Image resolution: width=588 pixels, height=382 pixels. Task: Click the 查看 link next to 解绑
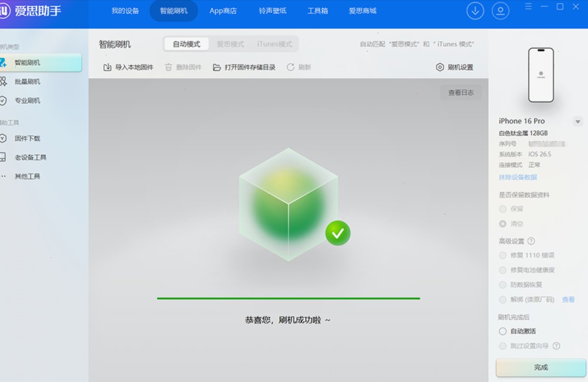click(x=568, y=299)
